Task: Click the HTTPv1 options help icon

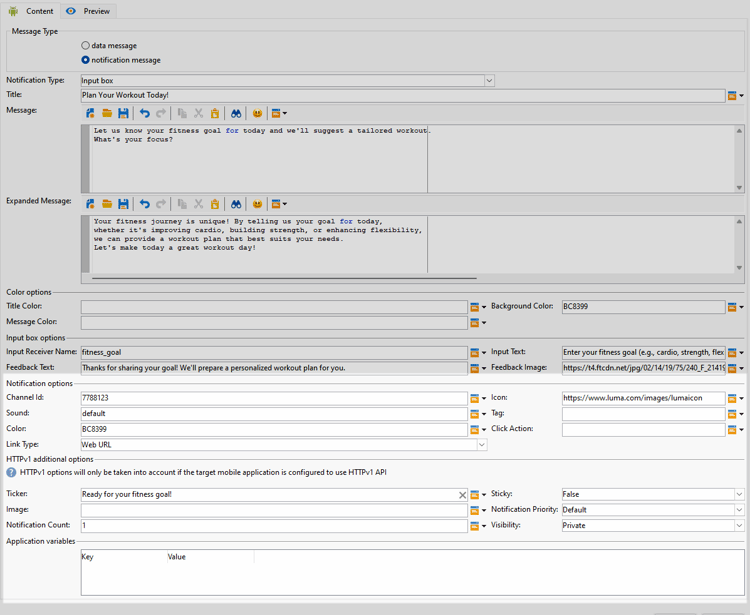Action: 11,472
